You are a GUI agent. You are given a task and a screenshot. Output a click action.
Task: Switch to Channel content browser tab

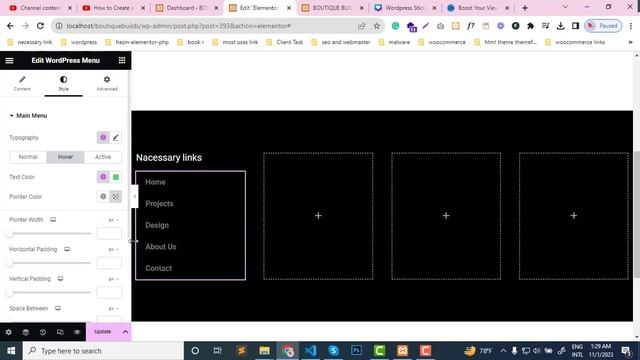tap(40, 8)
